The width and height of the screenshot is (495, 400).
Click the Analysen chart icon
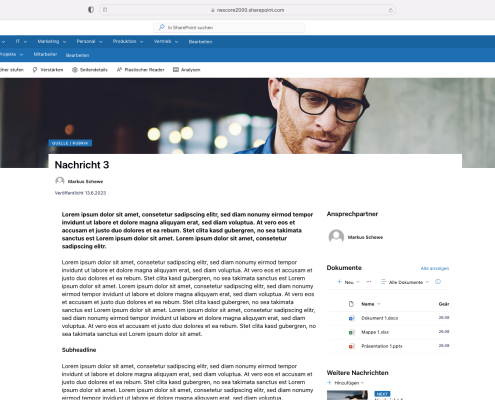(176, 70)
